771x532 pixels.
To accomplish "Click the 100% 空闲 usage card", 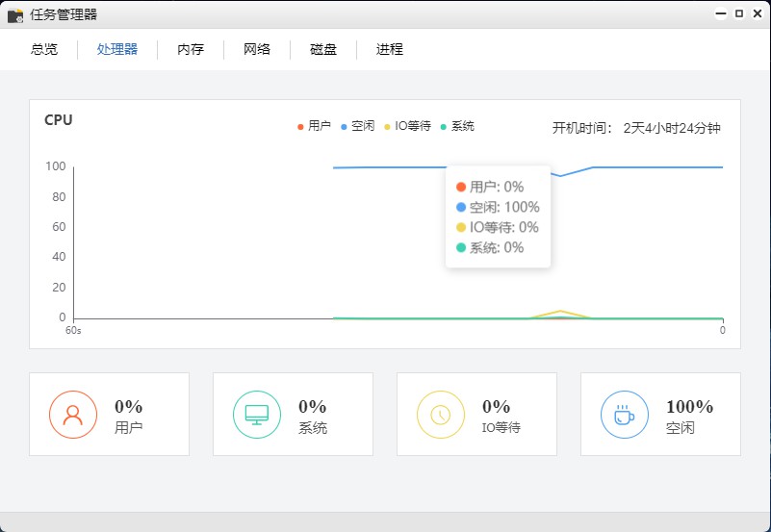I will click(660, 415).
